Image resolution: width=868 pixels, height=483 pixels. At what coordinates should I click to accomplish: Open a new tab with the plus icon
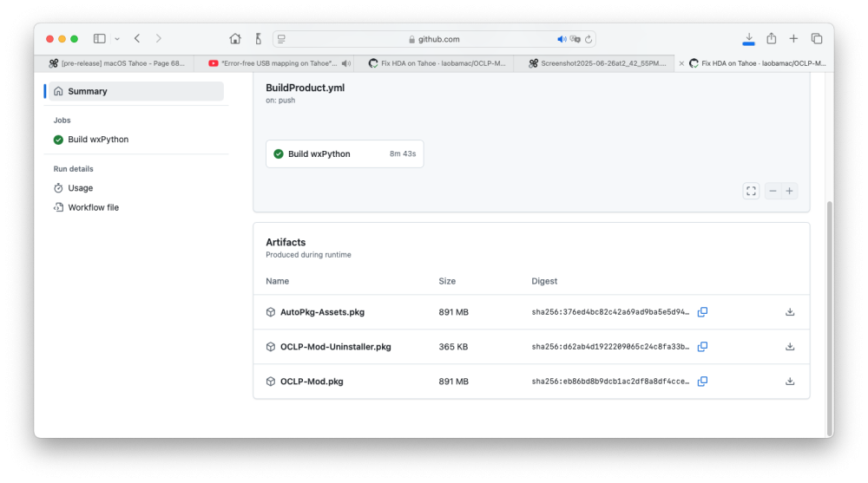[x=793, y=39]
